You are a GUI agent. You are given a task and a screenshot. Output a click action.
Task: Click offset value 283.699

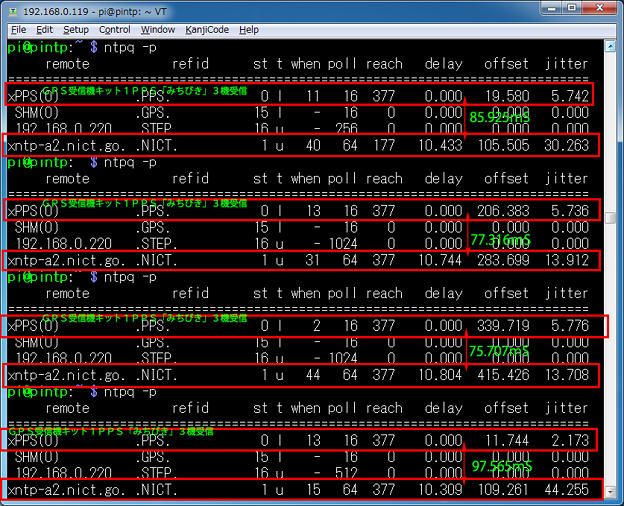(503, 260)
